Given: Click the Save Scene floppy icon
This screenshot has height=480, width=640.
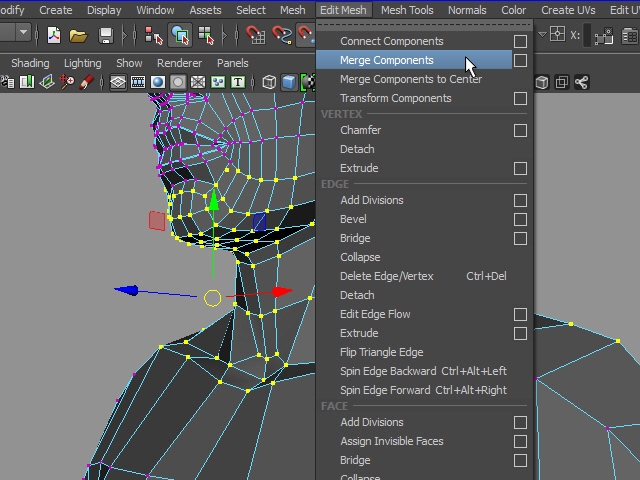Looking at the screenshot, I should (x=106, y=36).
